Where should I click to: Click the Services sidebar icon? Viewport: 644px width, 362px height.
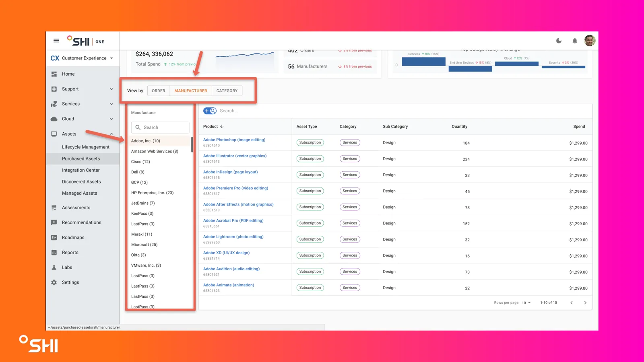[54, 104]
